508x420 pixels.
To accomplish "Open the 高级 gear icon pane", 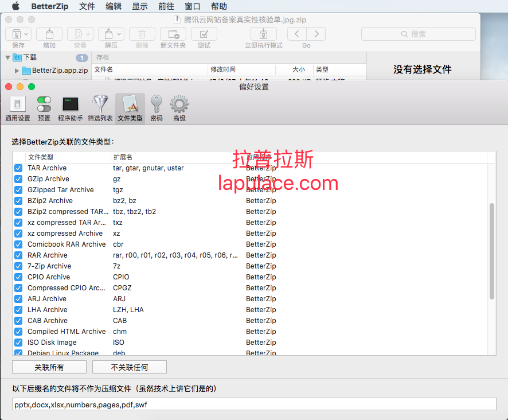I will point(179,108).
